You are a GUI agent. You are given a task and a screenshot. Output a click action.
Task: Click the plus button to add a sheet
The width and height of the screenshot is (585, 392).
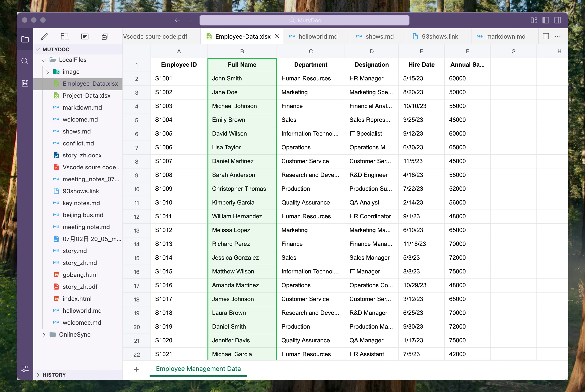click(136, 369)
